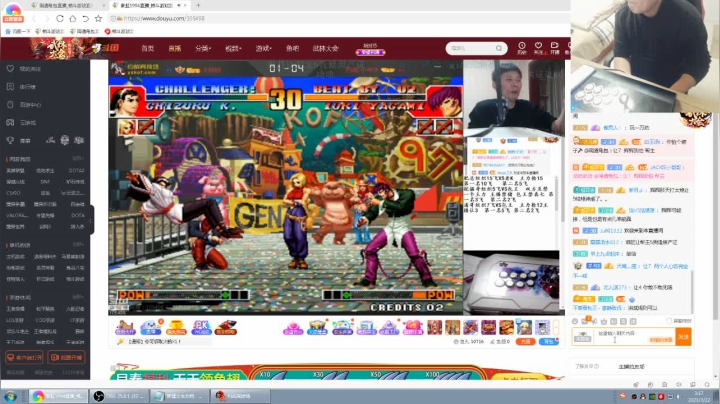Viewport: 720px width, 404px height.
Task: Click the taskbar clock
Action: (698, 396)
